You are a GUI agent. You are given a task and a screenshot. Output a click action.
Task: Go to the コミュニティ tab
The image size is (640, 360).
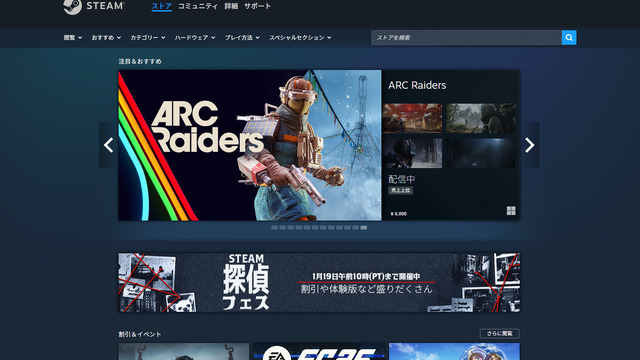point(198,6)
